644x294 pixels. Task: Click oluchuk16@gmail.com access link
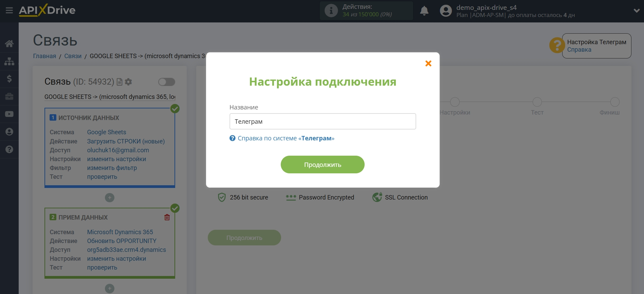[118, 150]
